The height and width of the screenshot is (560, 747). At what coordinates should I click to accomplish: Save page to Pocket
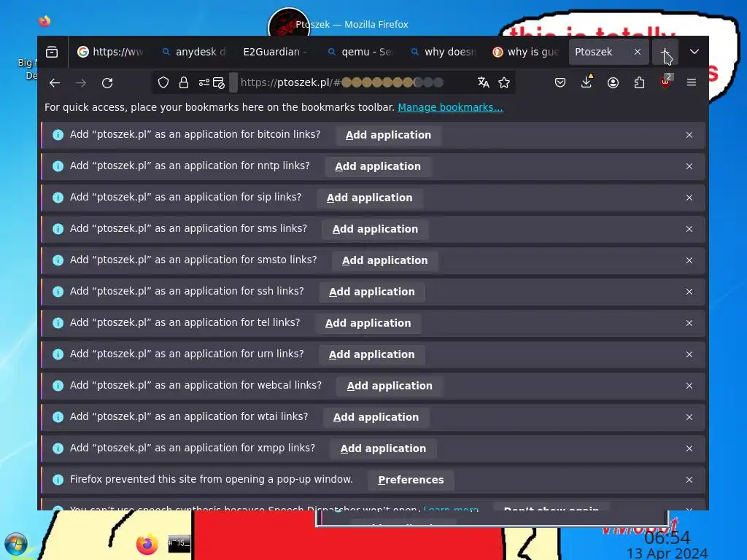point(560,82)
